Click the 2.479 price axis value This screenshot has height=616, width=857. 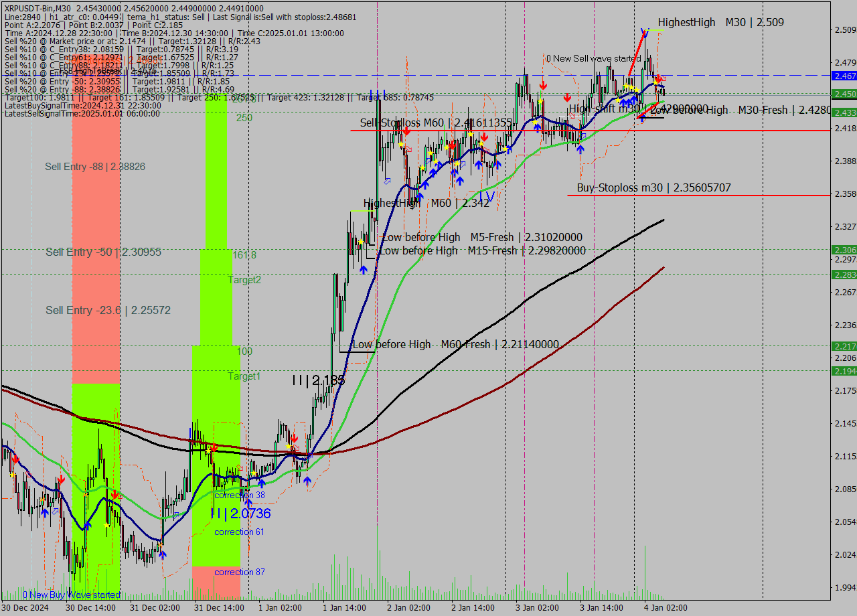[x=845, y=62]
